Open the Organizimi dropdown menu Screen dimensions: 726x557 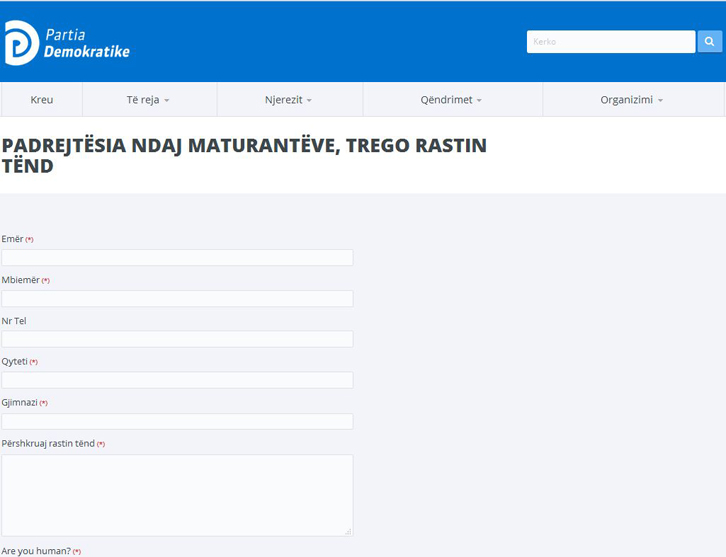tap(631, 100)
